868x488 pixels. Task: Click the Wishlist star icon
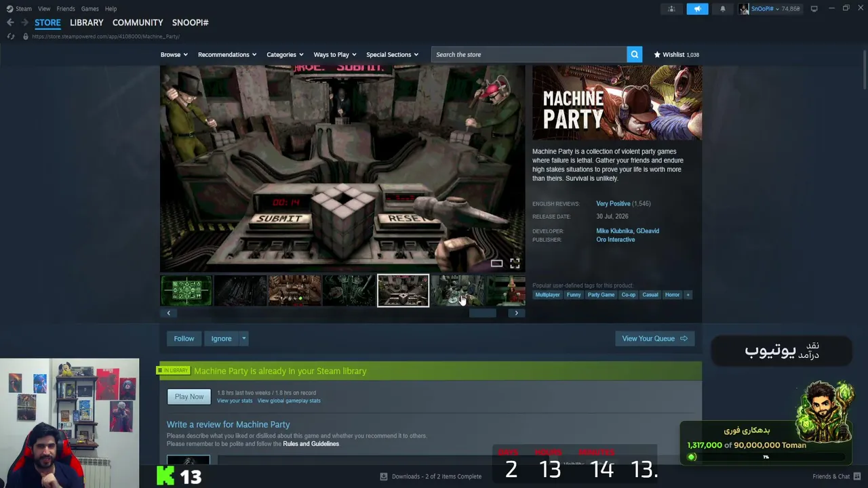[x=657, y=54]
